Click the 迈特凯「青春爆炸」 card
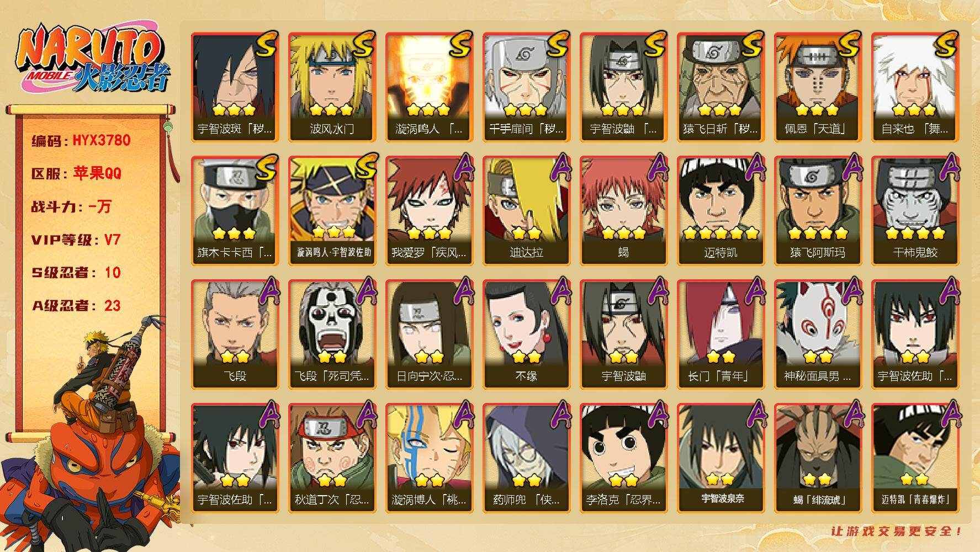 pos(915,458)
